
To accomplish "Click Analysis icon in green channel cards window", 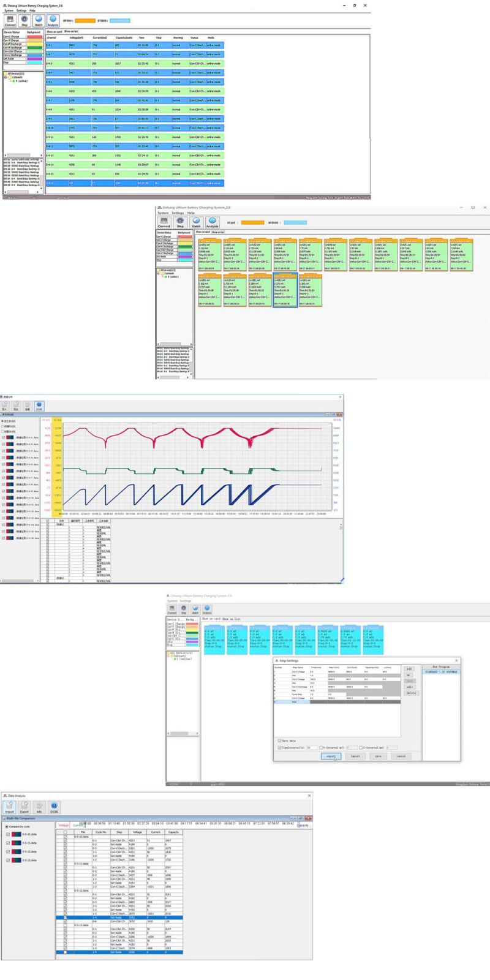I will coord(212,222).
